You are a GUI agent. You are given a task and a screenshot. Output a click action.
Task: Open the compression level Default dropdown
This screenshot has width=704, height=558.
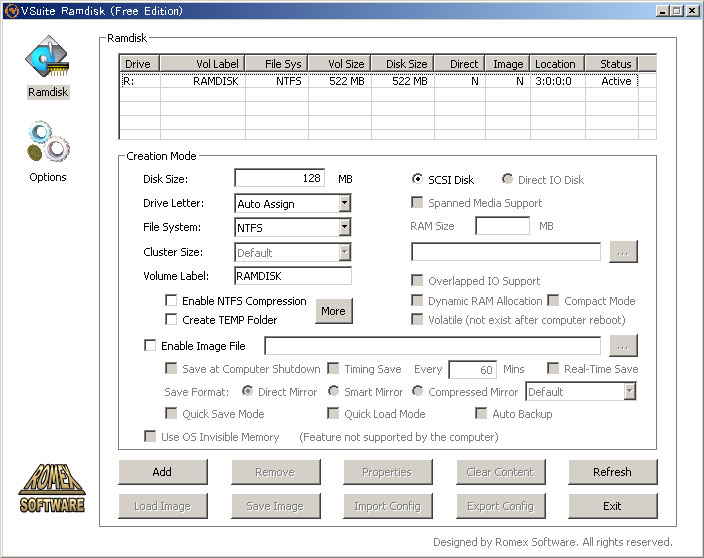pyautogui.click(x=630, y=391)
